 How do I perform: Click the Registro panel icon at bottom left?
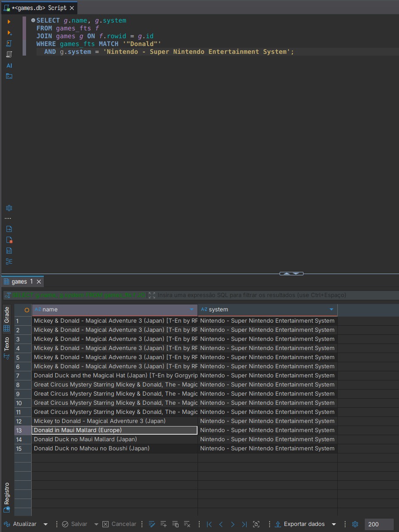7,510
